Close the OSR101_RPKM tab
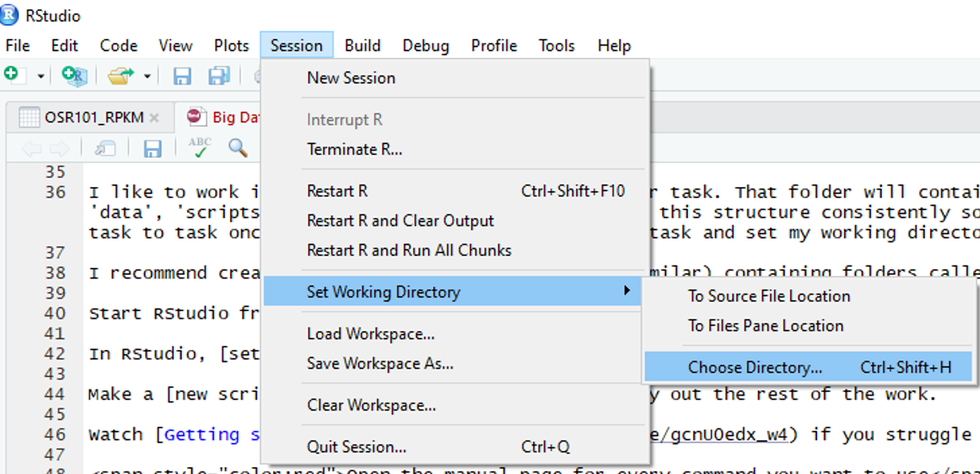Viewport: 980px width, 474px height. [154, 117]
